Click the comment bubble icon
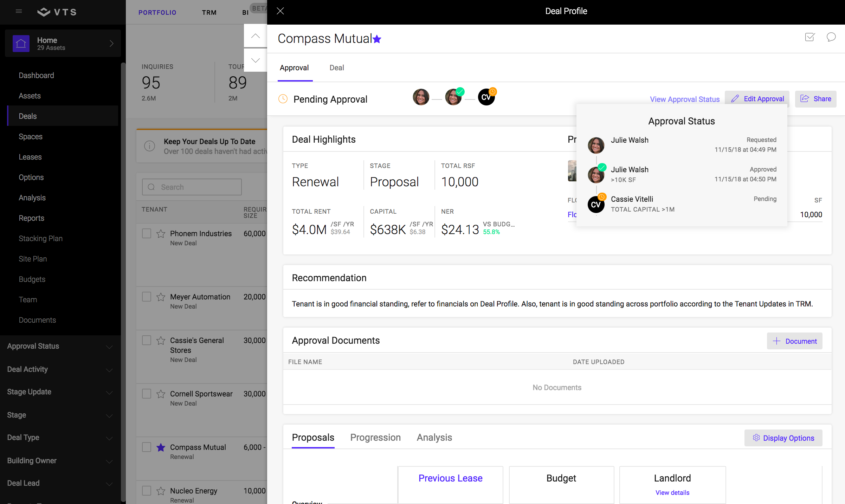Viewport: 845px width, 504px height. 831,37
